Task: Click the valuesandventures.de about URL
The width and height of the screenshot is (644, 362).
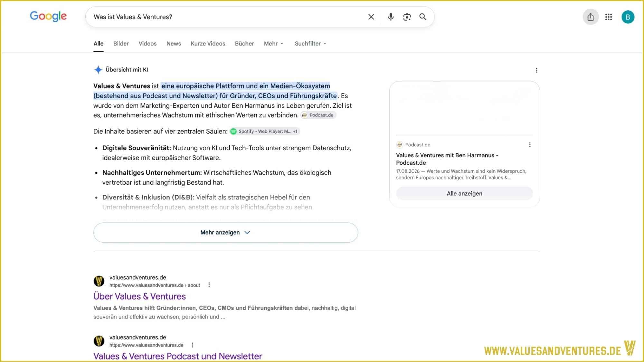Action: [155, 285]
